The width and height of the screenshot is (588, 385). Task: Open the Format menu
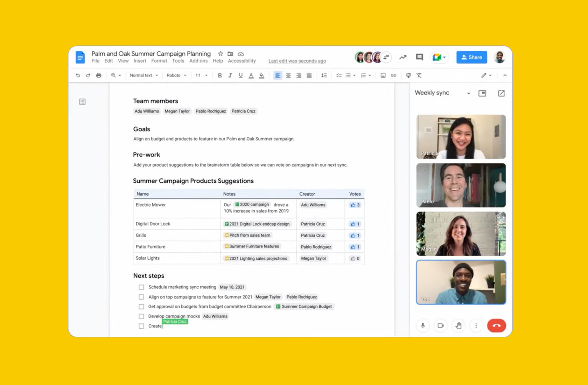(159, 61)
